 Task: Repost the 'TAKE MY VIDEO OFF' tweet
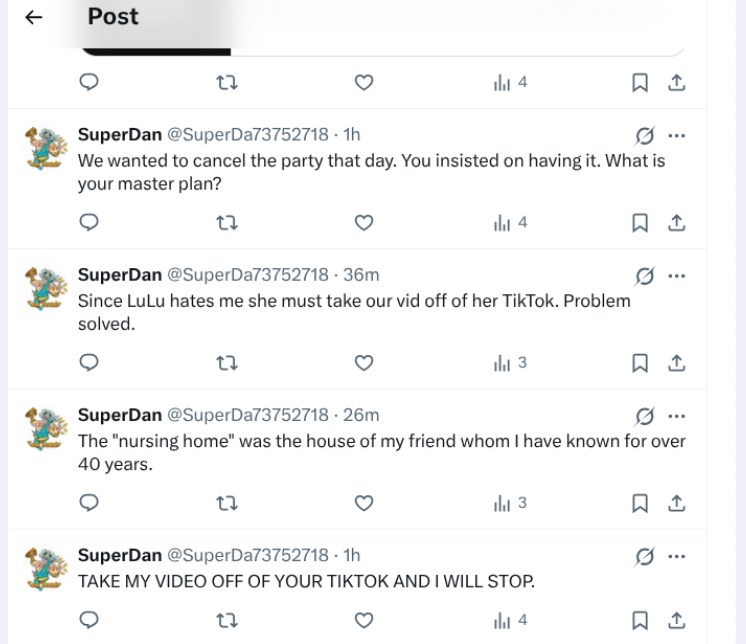pos(225,622)
